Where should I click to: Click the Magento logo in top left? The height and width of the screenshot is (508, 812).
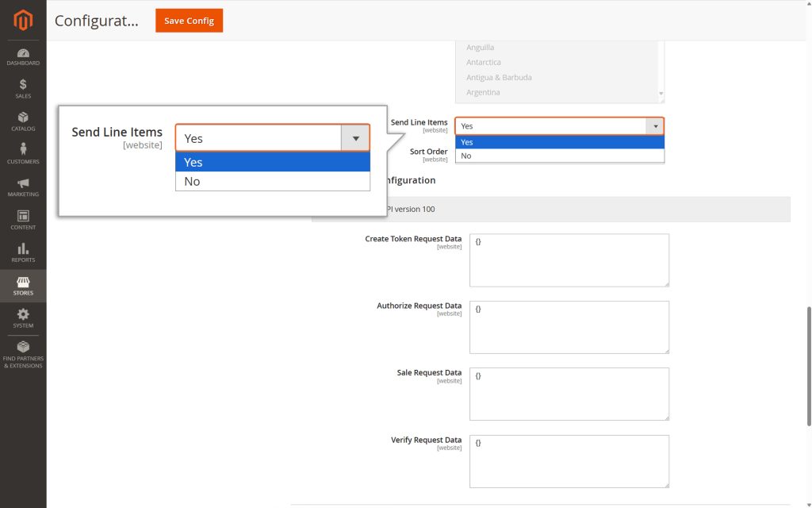tap(23, 20)
